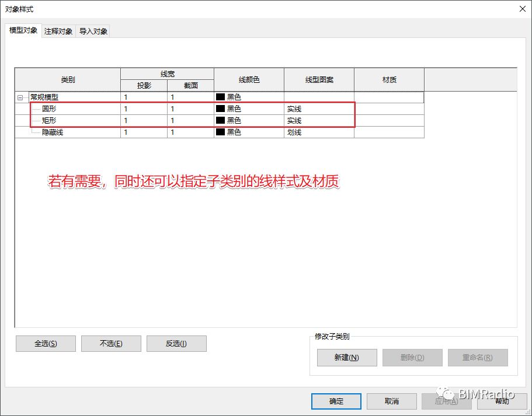Click the 删除(D) button

[x=412, y=357]
